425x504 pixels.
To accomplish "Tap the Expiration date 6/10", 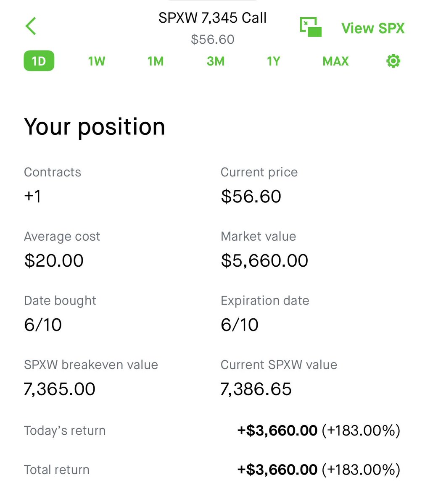I will (240, 325).
